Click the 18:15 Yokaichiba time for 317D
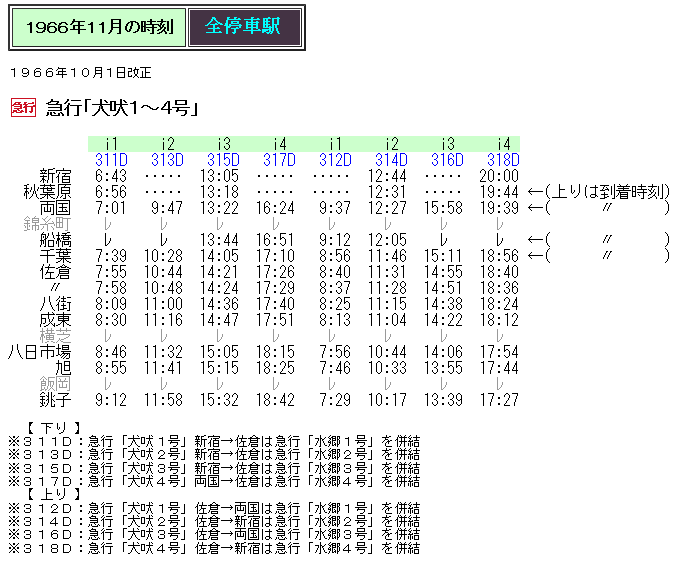 pos(275,352)
